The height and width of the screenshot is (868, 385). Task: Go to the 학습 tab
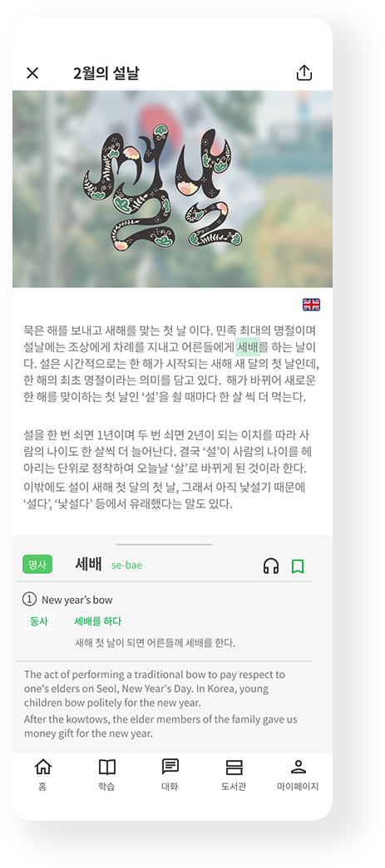pos(106,774)
